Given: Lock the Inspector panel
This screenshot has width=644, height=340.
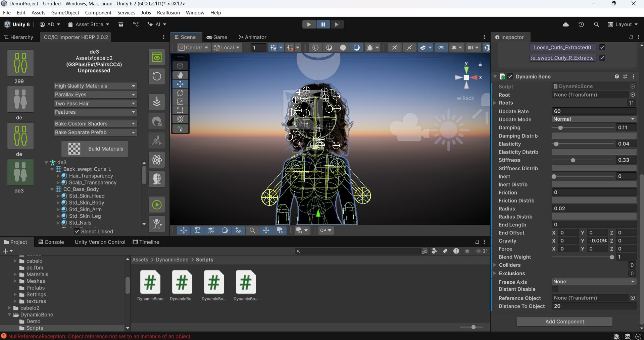Looking at the screenshot, I should point(631,37).
